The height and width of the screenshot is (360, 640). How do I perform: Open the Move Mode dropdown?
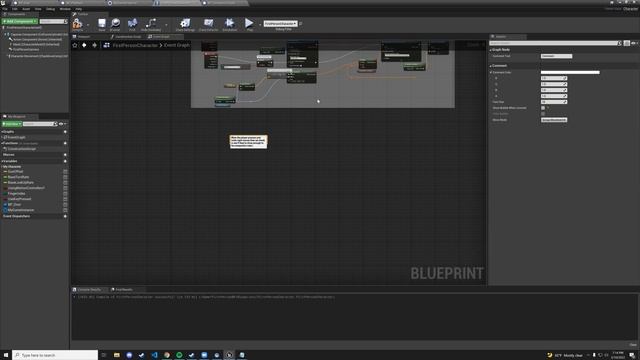click(x=554, y=120)
